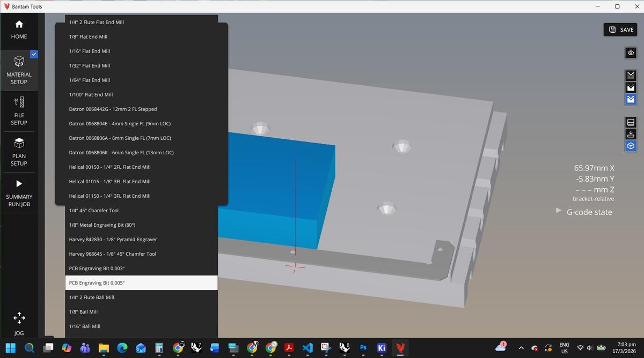Open Windows Start menu

click(11, 348)
